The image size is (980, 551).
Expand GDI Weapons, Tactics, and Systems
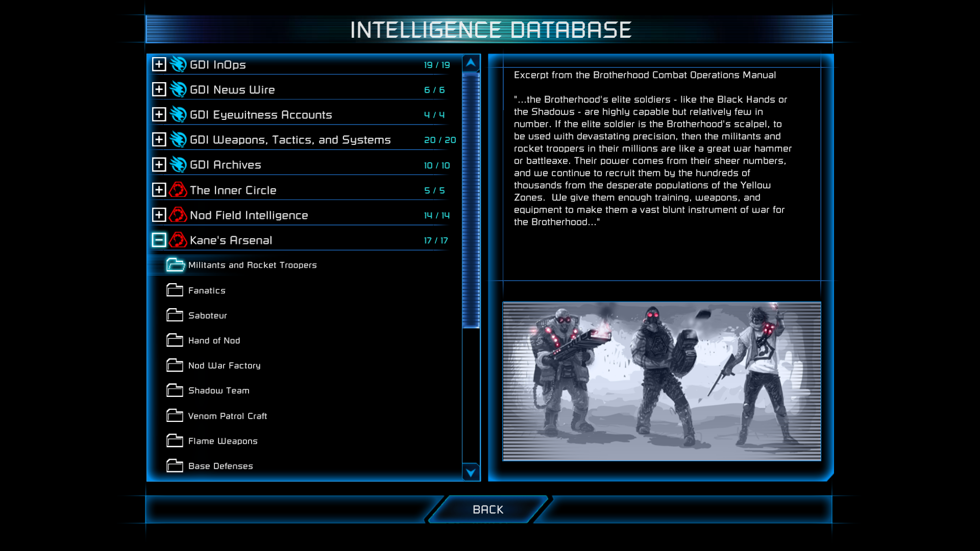pos(159,139)
